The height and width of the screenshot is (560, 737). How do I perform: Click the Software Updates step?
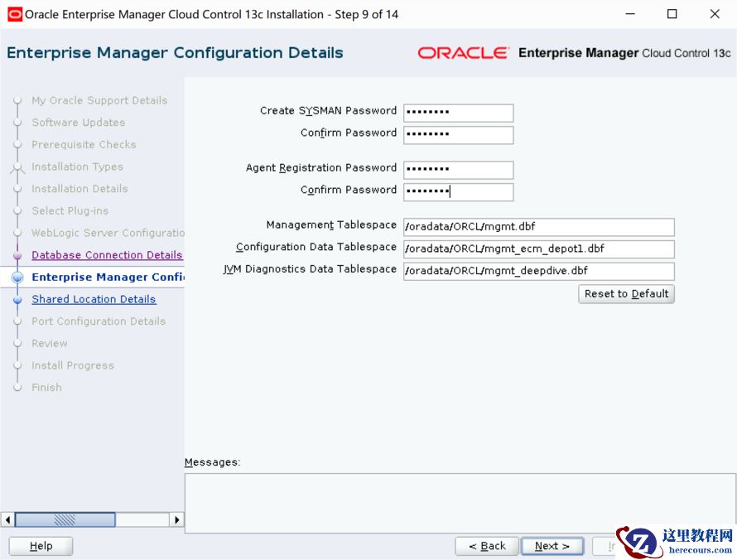click(79, 123)
